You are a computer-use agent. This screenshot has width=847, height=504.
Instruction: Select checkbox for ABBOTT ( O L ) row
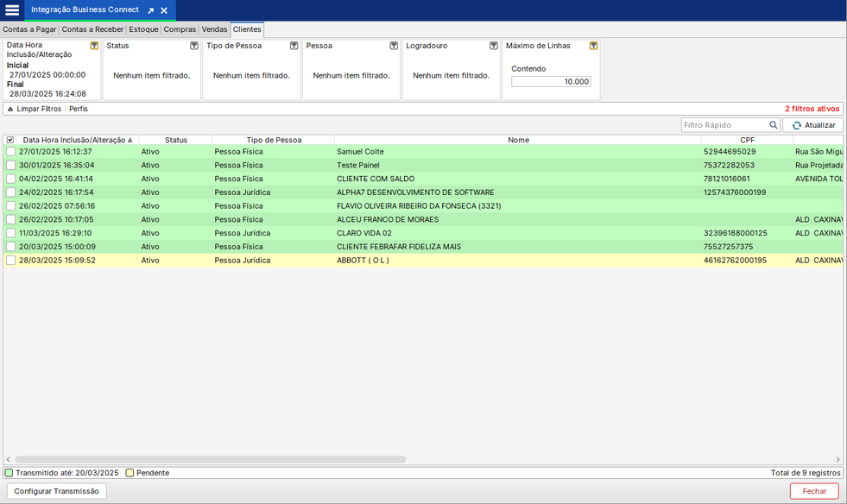[11, 261]
